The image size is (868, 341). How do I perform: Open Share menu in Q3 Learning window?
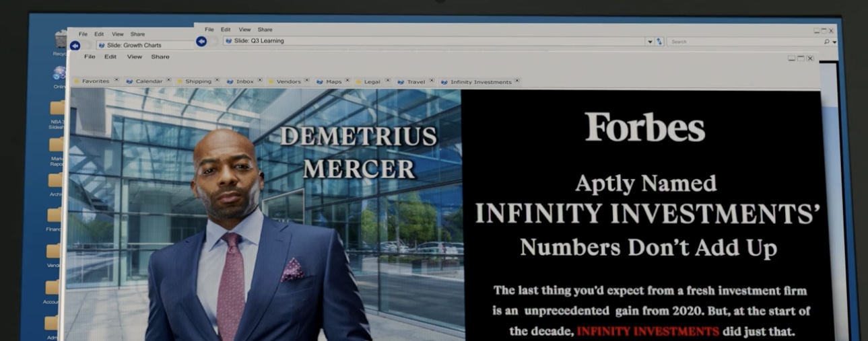[x=265, y=30]
